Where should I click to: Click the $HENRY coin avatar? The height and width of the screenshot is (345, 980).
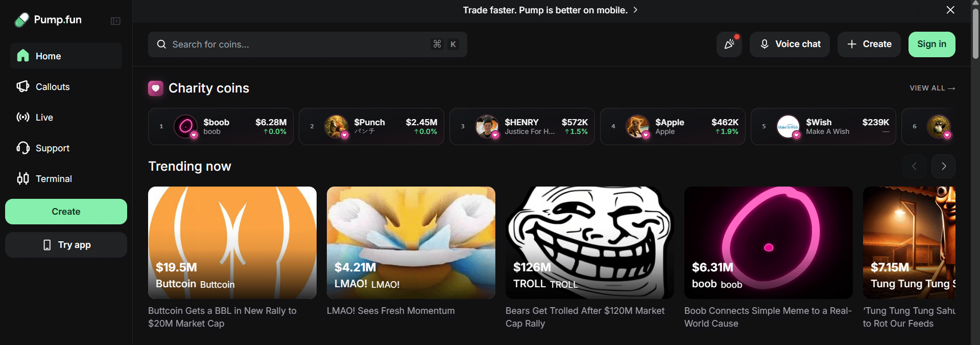(487, 126)
